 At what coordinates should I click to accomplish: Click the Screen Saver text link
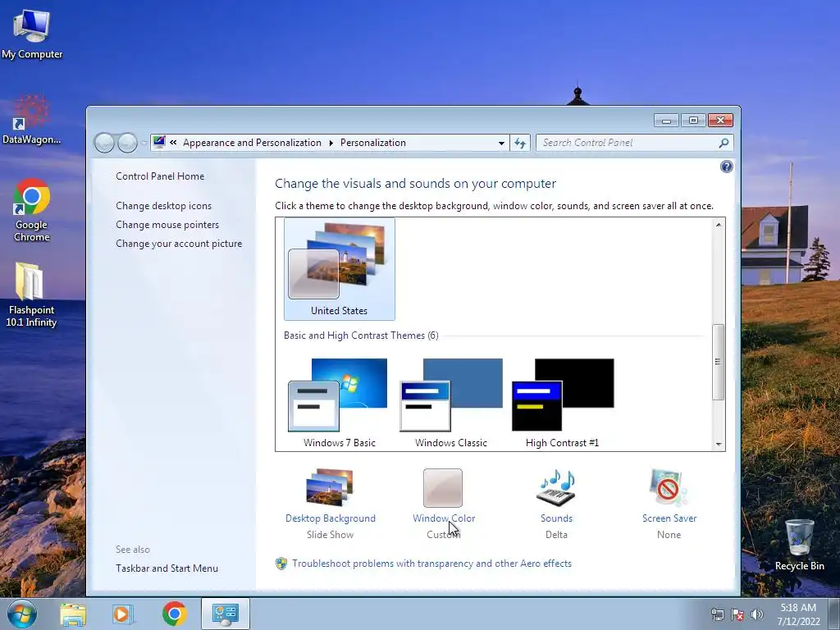coord(669,518)
